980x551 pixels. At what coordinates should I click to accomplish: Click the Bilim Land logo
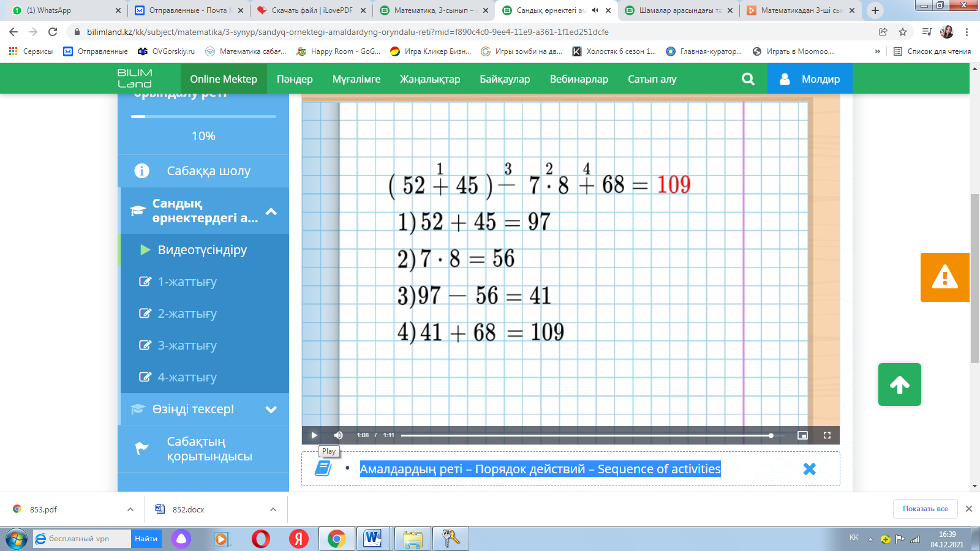point(135,78)
